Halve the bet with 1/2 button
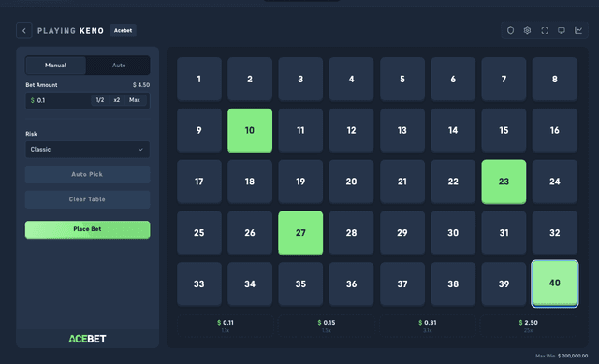This screenshot has width=599, height=364. click(x=100, y=100)
